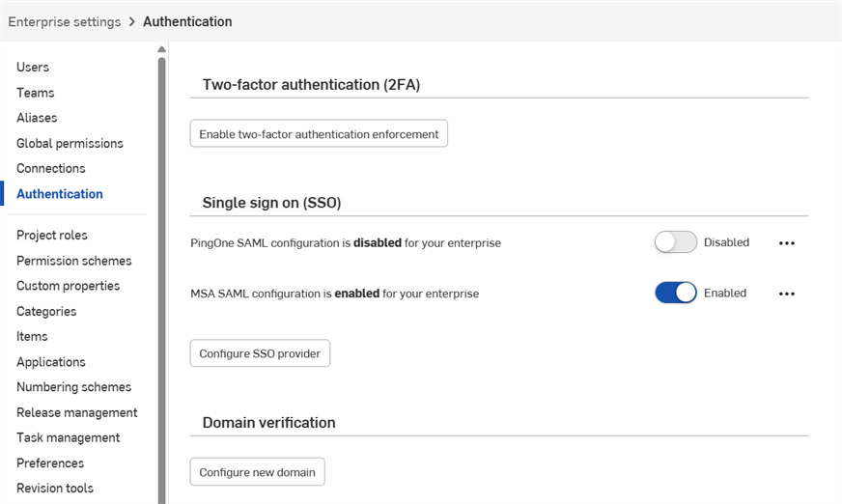Open PingOne SAML three-dot options menu
The width and height of the screenshot is (842, 504).
[786, 243]
